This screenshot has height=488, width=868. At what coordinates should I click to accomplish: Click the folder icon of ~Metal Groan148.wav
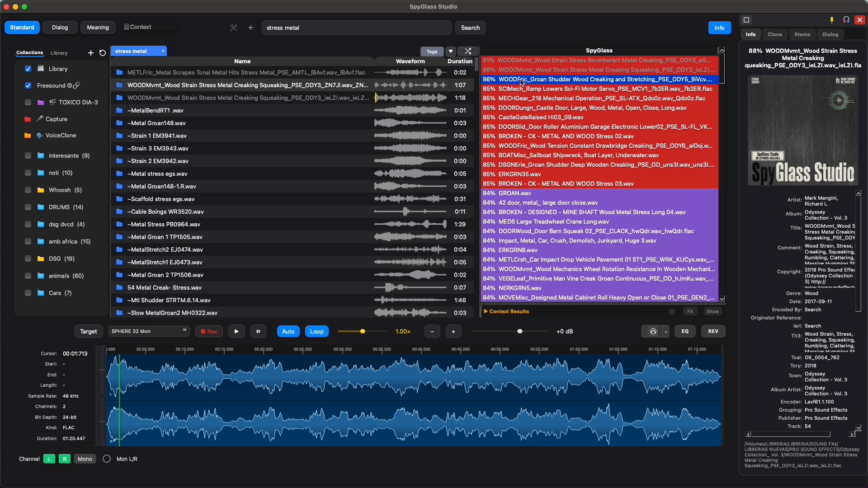tap(119, 123)
